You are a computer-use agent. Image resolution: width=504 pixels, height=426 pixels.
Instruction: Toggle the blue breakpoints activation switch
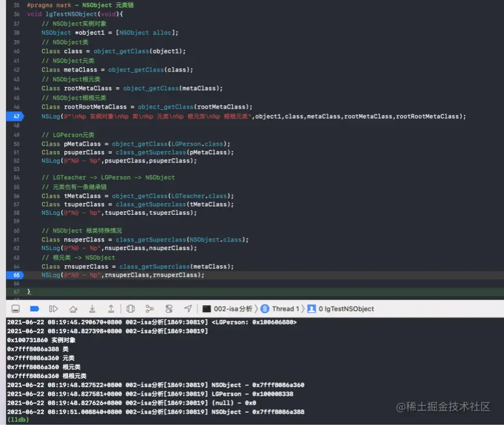(x=35, y=308)
